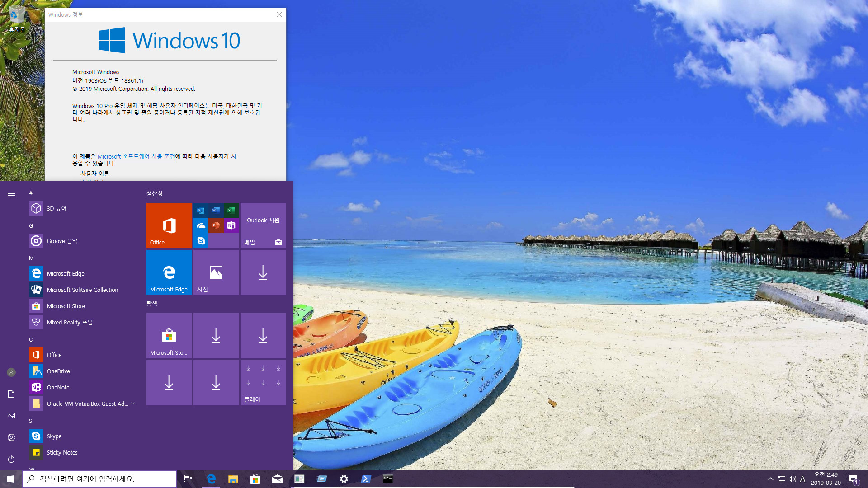The image size is (868, 488).
Task: Click the network icon in system tray
Action: click(x=782, y=479)
